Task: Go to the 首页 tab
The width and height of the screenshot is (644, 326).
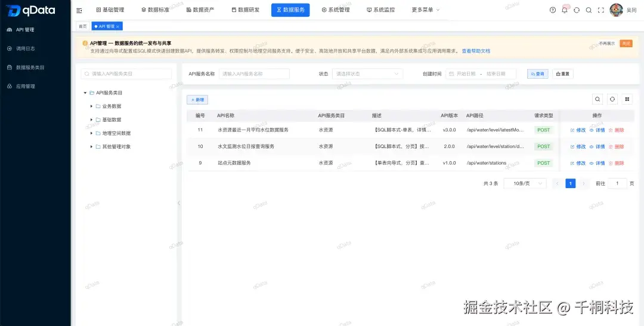Action: tap(83, 26)
